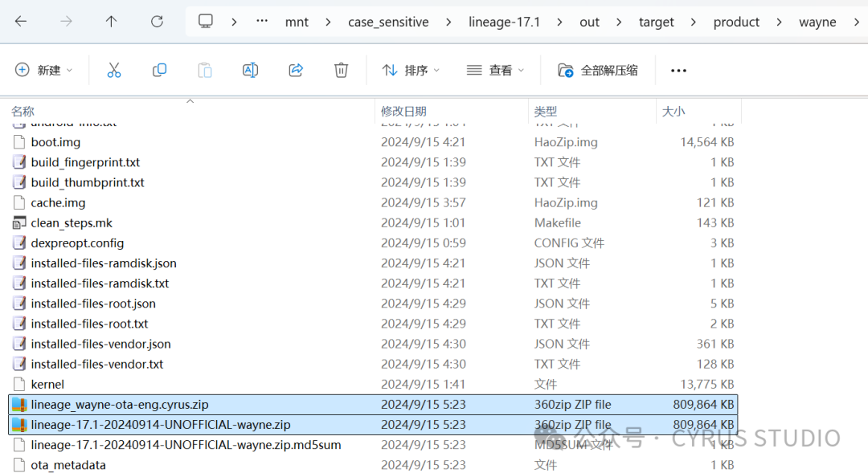Select installed-files-vendor.txt file
868x473 pixels.
click(97, 364)
